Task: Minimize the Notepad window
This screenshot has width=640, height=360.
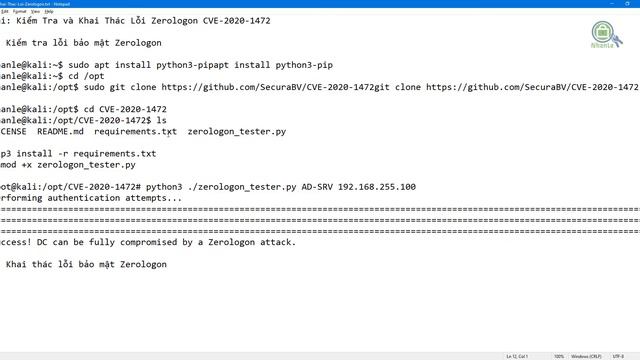Action: (612, 4)
